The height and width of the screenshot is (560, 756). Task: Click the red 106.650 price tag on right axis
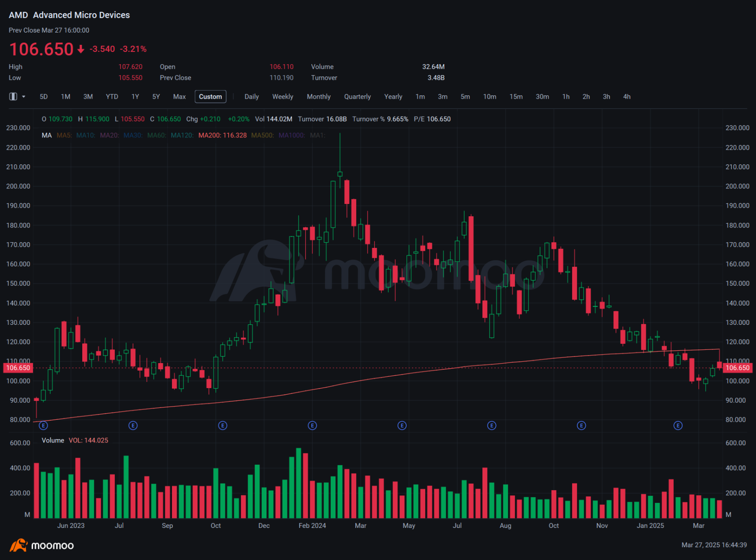(738, 368)
